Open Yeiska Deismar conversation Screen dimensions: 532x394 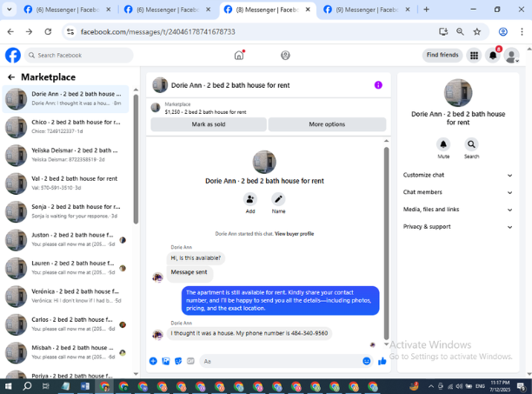(65, 156)
